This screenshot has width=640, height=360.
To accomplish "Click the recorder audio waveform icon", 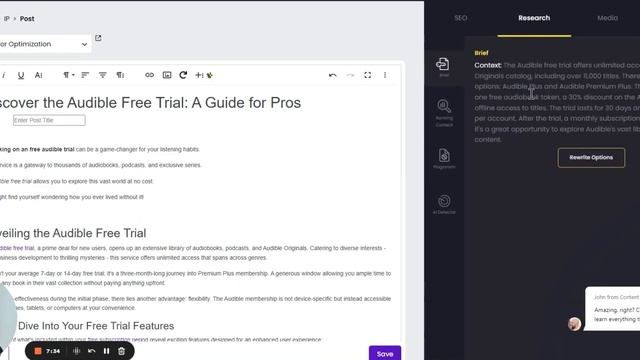I will (76, 351).
